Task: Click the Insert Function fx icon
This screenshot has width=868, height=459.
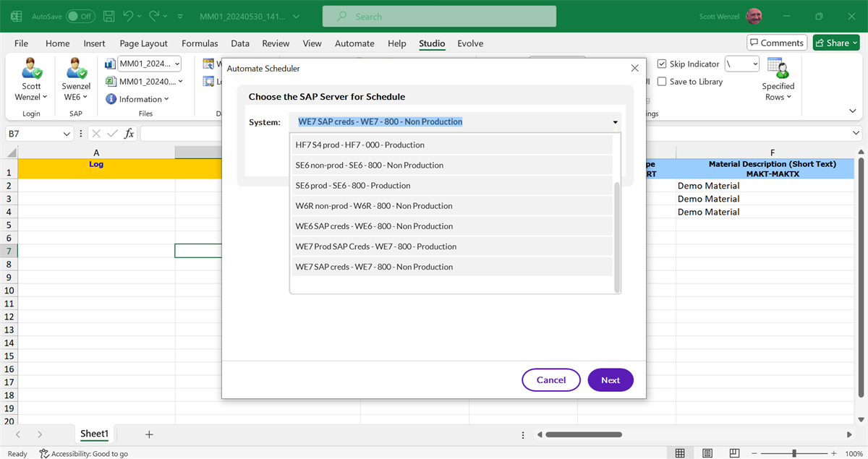Action: pyautogui.click(x=129, y=134)
